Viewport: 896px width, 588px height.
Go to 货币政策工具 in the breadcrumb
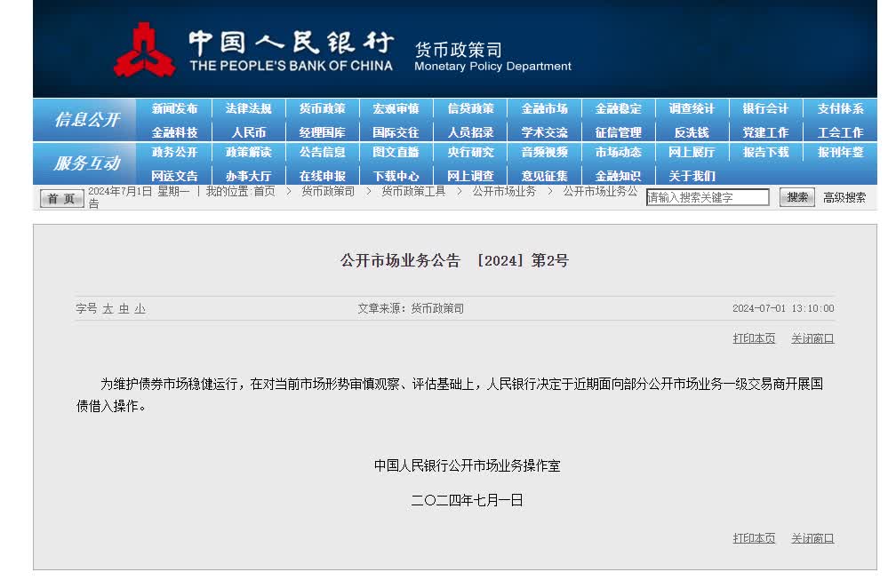413,192
